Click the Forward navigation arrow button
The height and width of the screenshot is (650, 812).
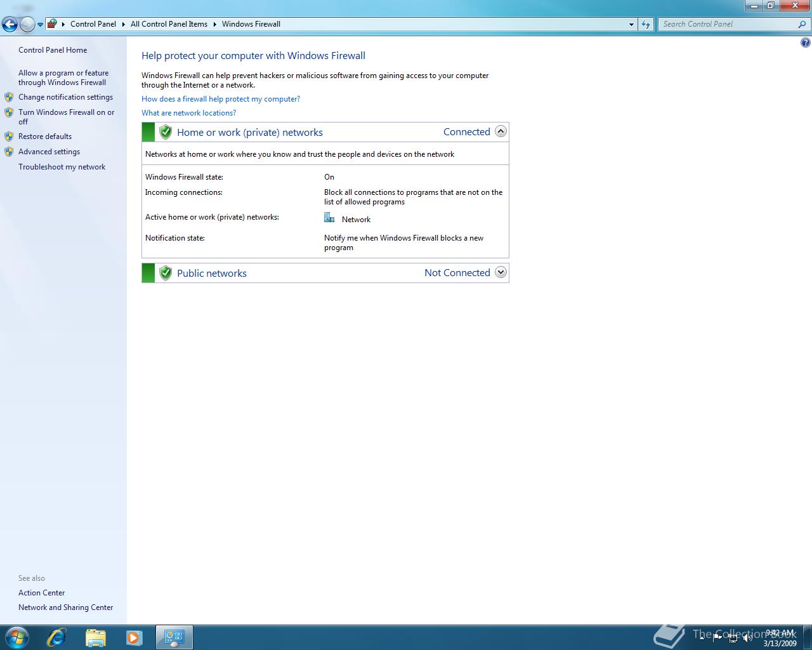pyautogui.click(x=27, y=24)
